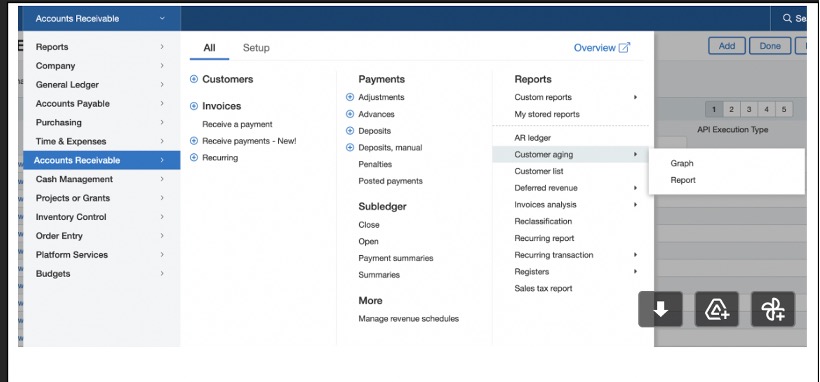Open Cash Management in the sidebar menu
Viewport: 820px width, 382px height.
pyautogui.click(x=99, y=179)
